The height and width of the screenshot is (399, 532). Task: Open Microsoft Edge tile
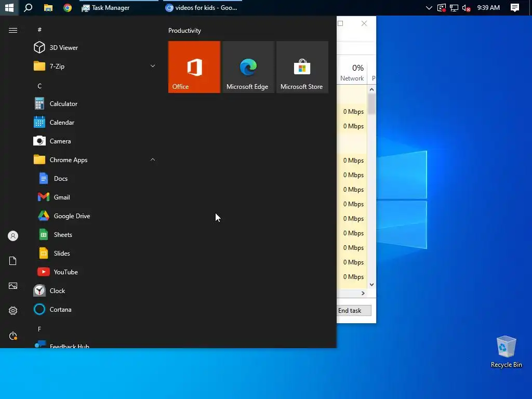[248, 67]
